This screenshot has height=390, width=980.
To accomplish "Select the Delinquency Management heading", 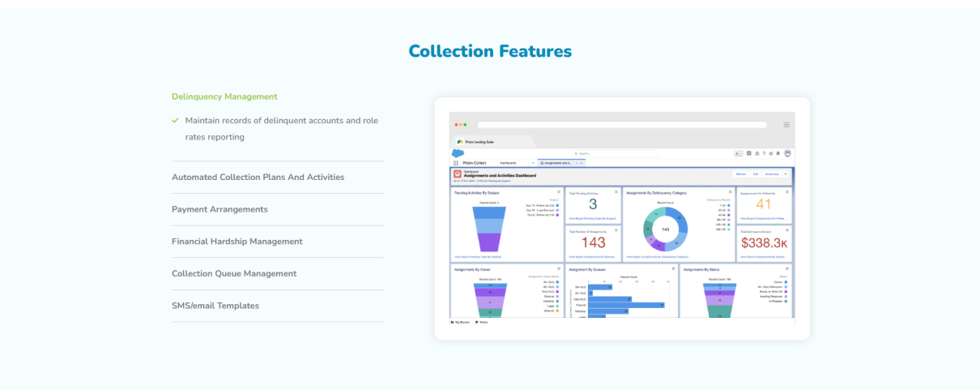I will 224,96.
